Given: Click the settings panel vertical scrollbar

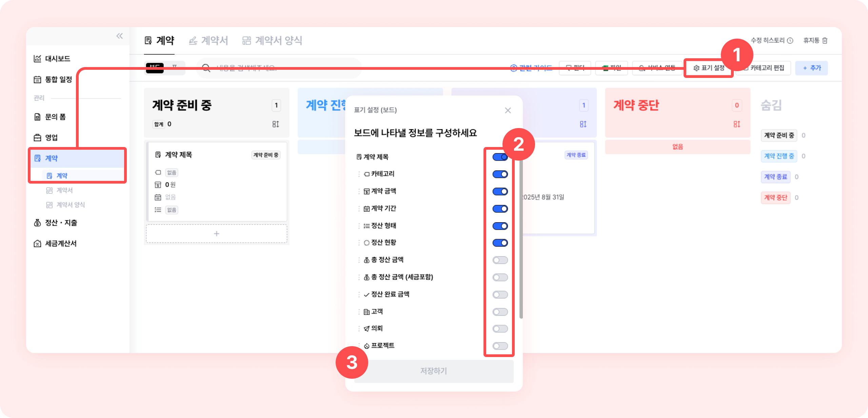Looking at the screenshot, I should click(521, 237).
